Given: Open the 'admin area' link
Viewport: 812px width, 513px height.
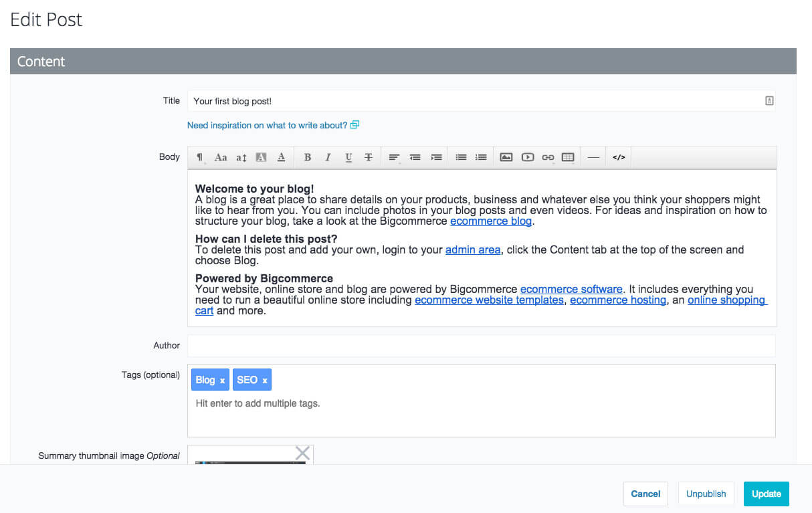Looking at the screenshot, I should click(473, 249).
